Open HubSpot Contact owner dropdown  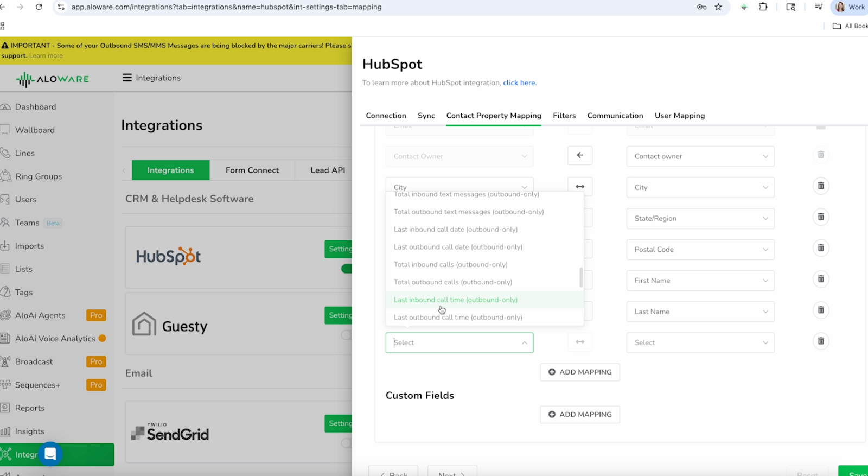(x=700, y=156)
